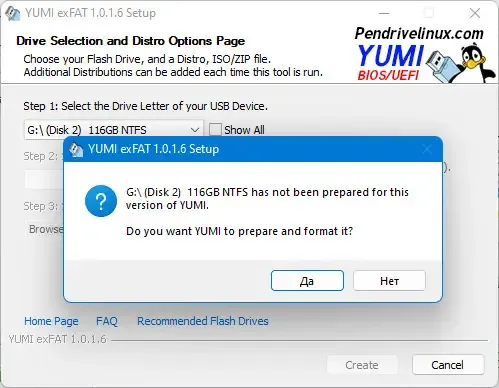The height and width of the screenshot is (388, 499).
Task: Click the YUMI BIOS/UEFI logo text
Action: [x=390, y=63]
